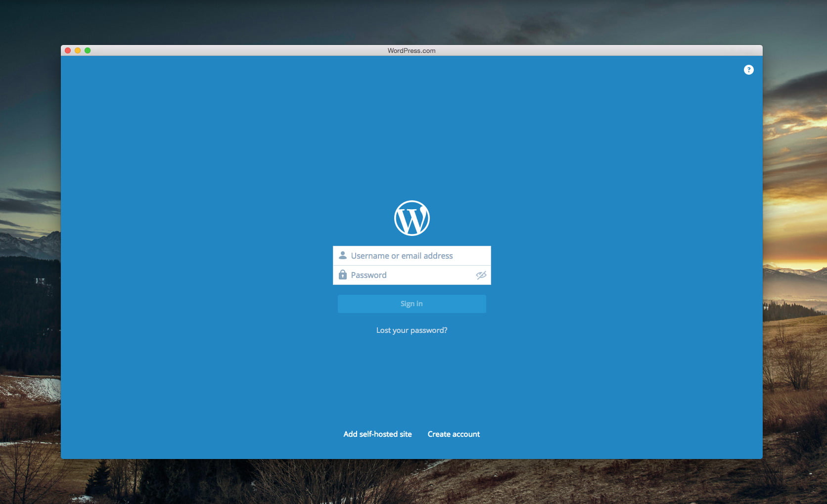Close the WordPress.com window with red button
827x504 pixels.
(x=68, y=50)
